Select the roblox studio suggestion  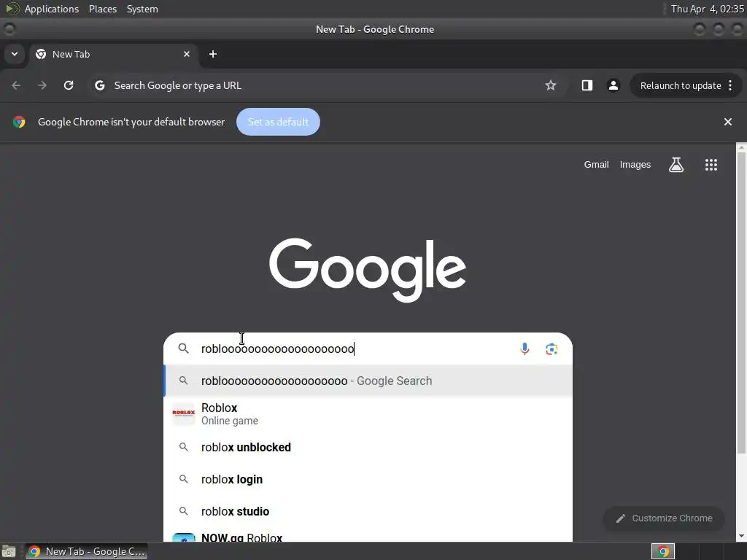click(368, 511)
